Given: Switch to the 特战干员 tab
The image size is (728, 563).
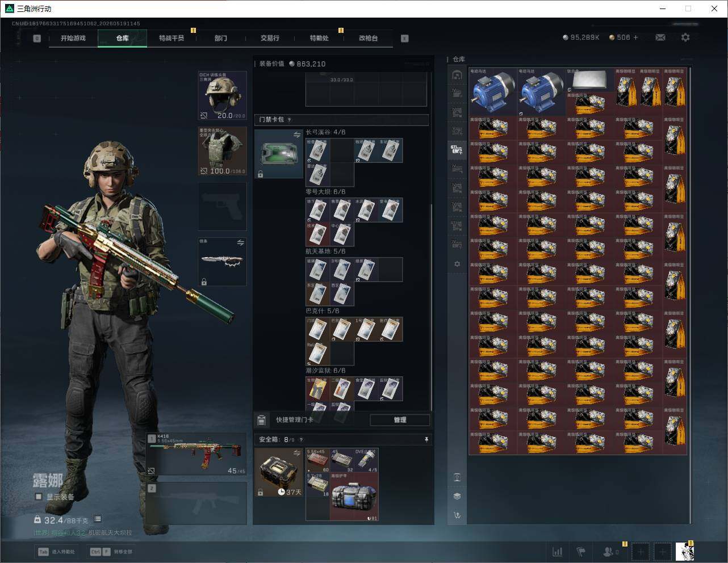Looking at the screenshot, I should (x=171, y=38).
